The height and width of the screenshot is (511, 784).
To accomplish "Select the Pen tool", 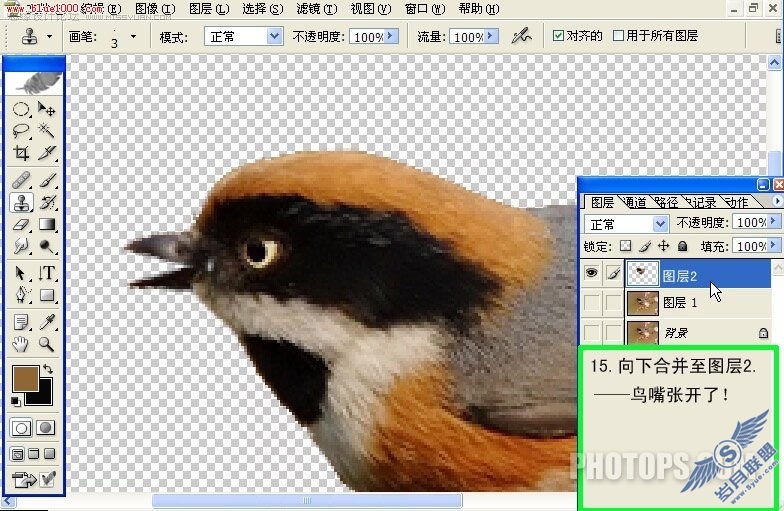I will [21, 295].
